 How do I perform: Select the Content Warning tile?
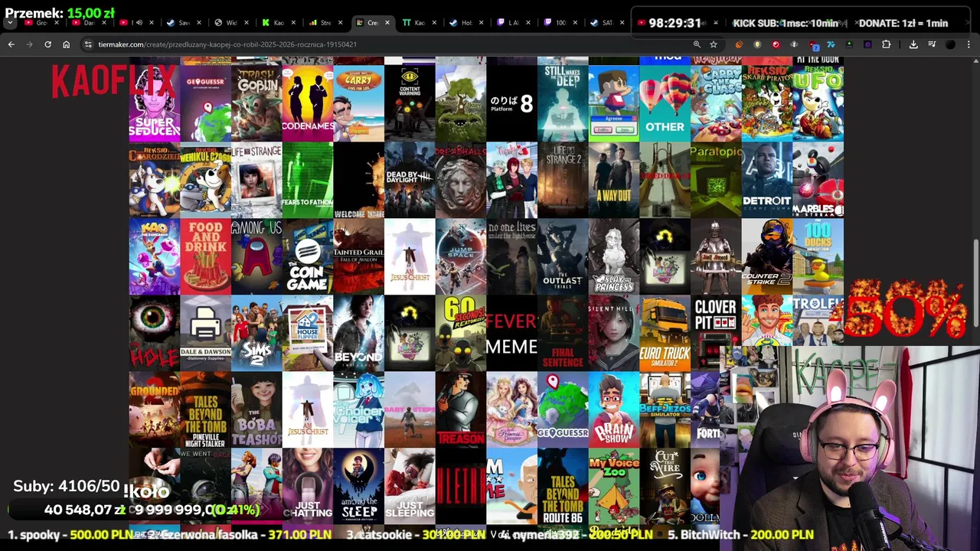pyautogui.click(x=410, y=103)
